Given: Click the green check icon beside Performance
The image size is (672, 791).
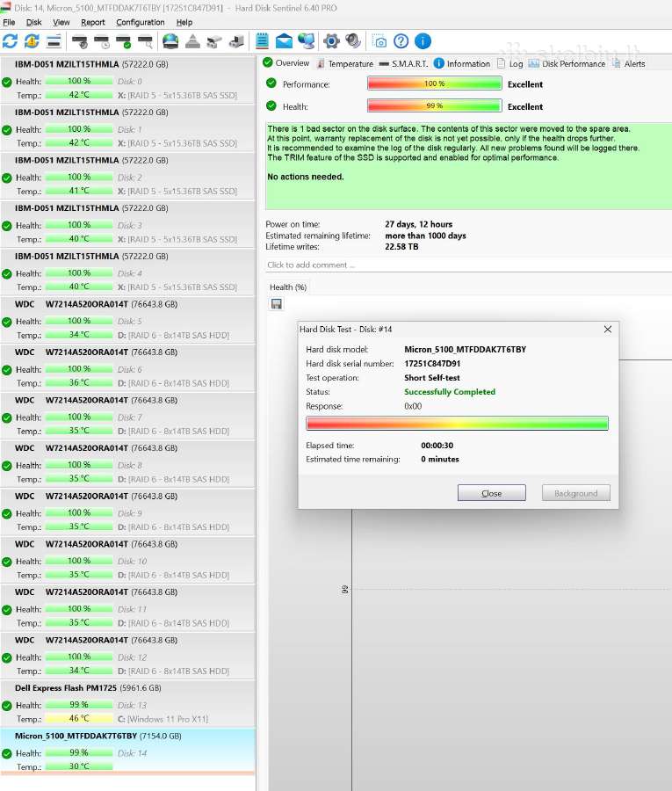Looking at the screenshot, I should [271, 83].
